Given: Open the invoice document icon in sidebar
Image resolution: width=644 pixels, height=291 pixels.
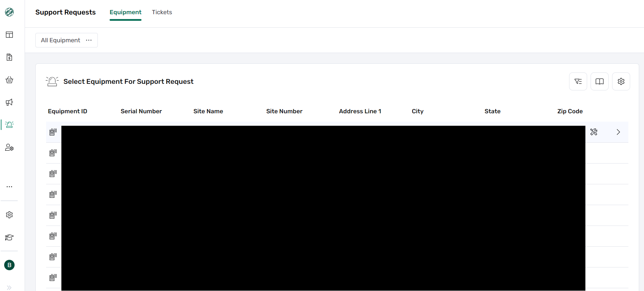Looking at the screenshot, I should click(x=9, y=57).
